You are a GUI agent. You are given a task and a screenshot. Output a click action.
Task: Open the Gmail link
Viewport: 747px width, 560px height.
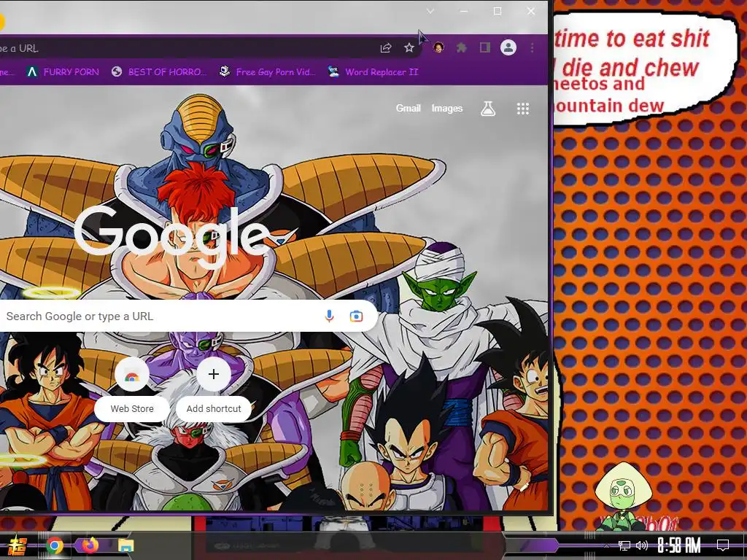(408, 109)
